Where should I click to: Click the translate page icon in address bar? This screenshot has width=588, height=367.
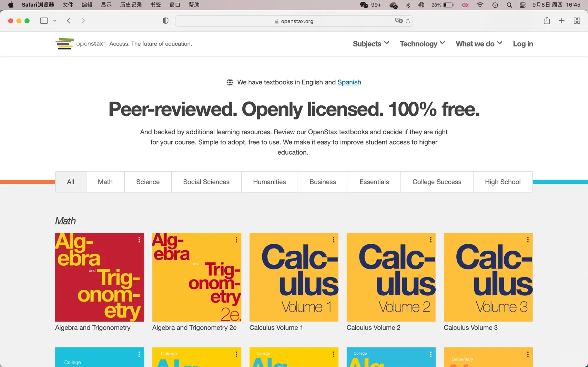399,21
